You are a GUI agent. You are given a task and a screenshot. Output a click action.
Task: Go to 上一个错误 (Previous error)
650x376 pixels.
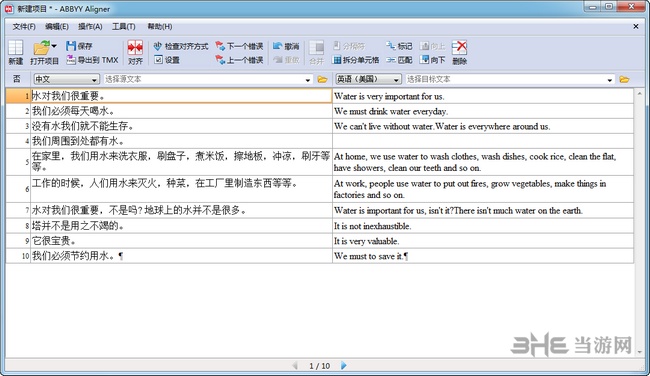[239, 60]
